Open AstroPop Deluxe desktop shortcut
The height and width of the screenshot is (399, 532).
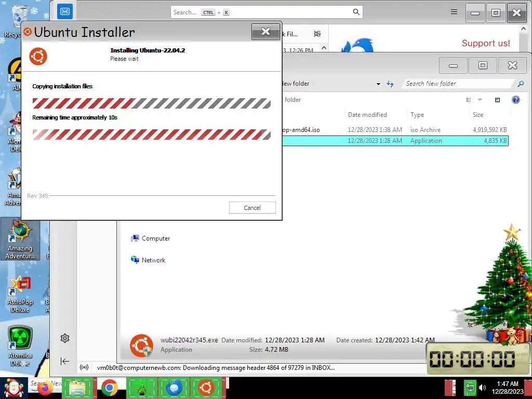coord(20,294)
